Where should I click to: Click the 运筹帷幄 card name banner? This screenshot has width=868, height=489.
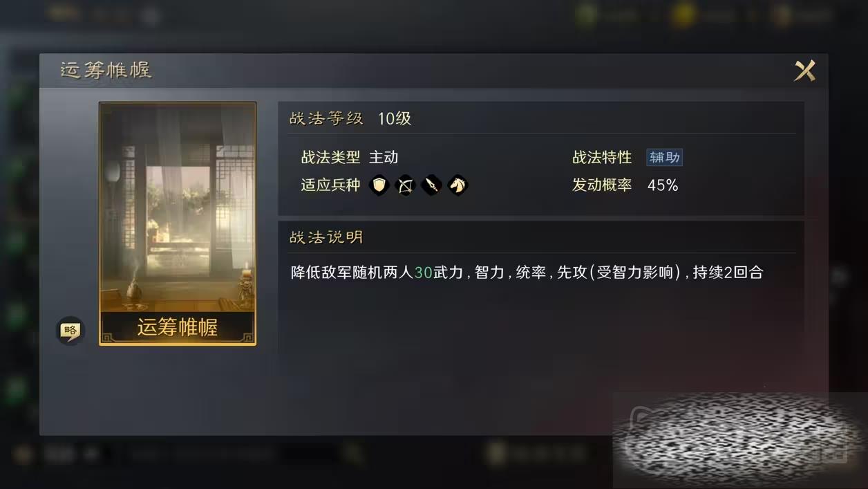178,327
